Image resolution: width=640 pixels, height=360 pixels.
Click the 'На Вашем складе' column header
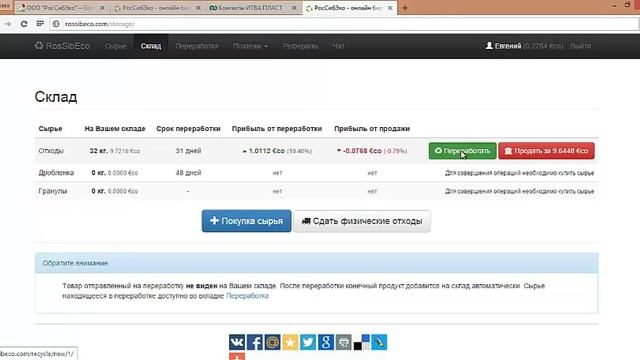pyautogui.click(x=115, y=129)
